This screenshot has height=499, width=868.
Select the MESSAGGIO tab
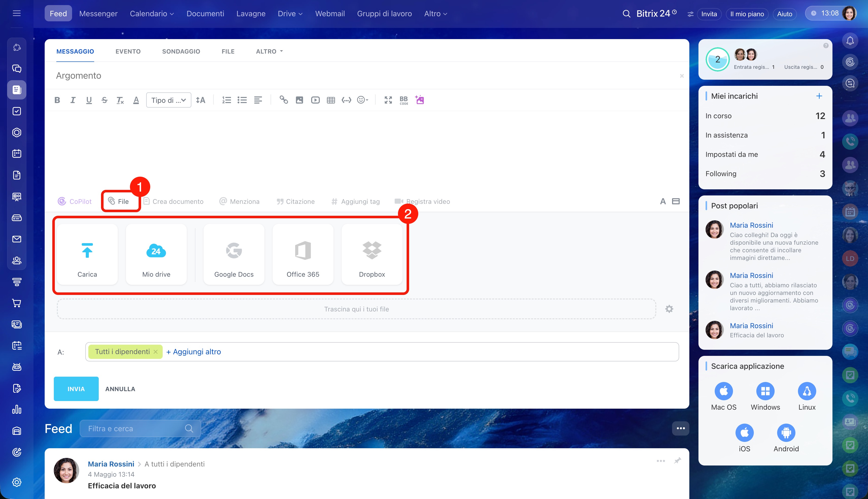click(x=75, y=52)
